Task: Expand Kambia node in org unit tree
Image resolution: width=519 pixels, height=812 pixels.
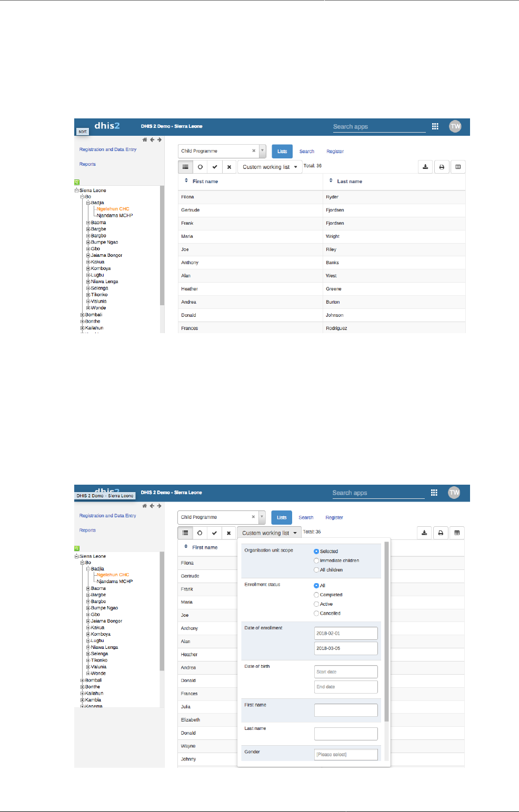Action: point(82,700)
